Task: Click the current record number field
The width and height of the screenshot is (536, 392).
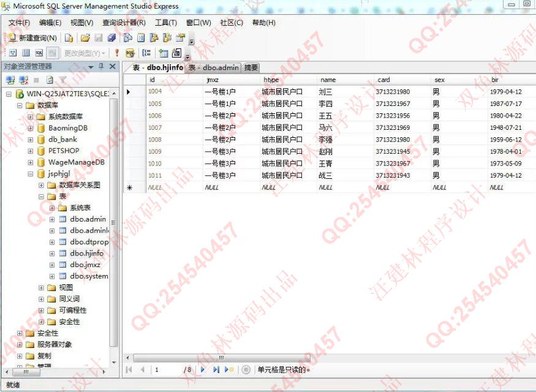Action: 167,369
